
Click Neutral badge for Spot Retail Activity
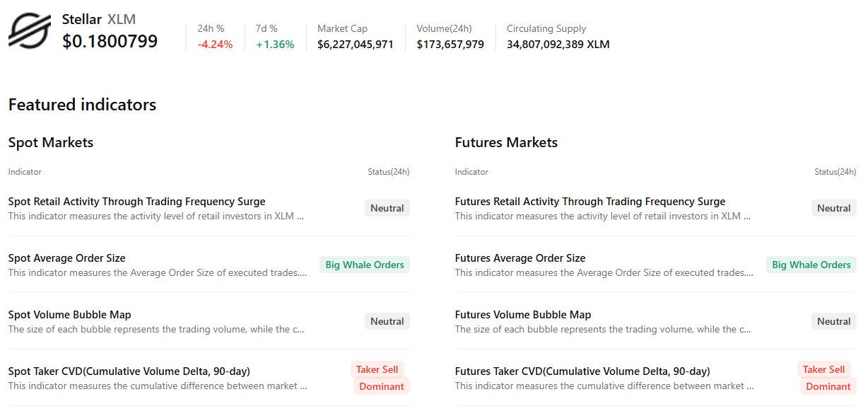click(387, 208)
